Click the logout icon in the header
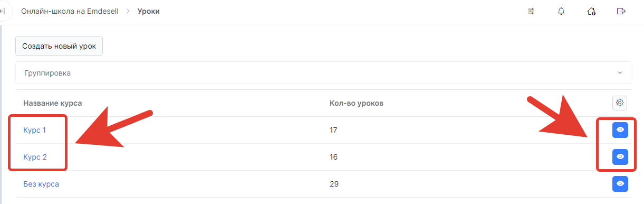The height and width of the screenshot is (204, 644). [x=621, y=11]
